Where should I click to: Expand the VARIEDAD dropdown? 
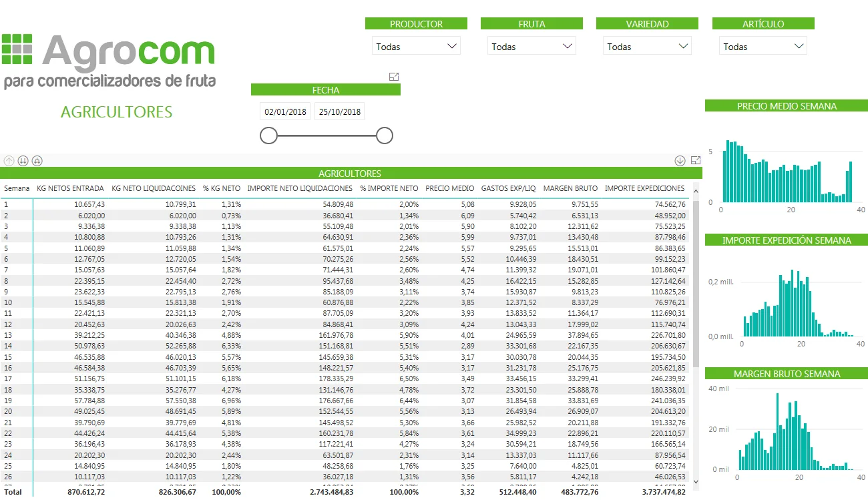tap(647, 46)
